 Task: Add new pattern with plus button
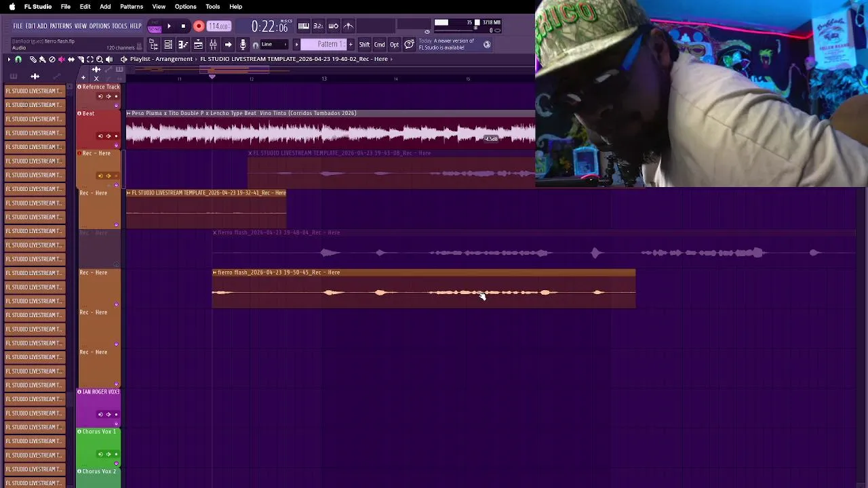pyautogui.click(x=351, y=45)
